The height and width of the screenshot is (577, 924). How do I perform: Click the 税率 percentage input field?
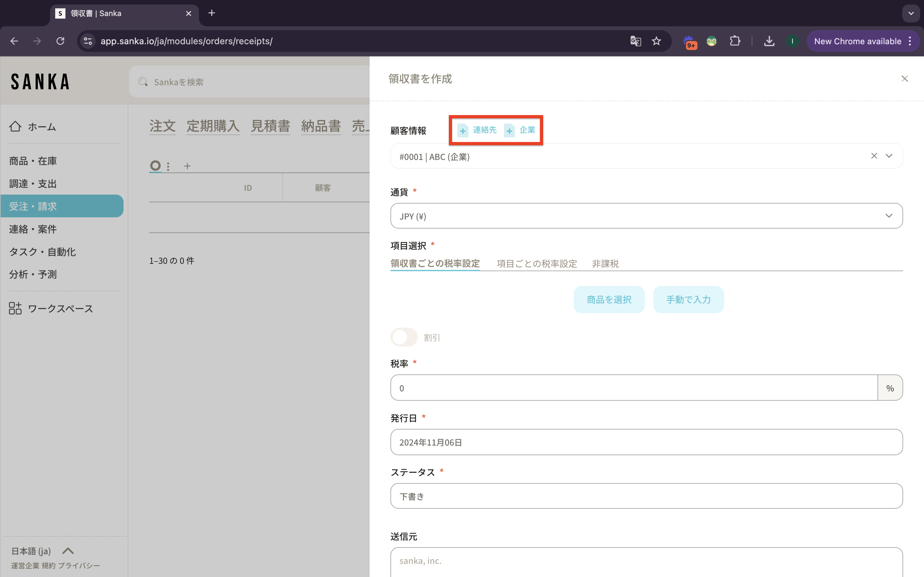[x=634, y=388]
